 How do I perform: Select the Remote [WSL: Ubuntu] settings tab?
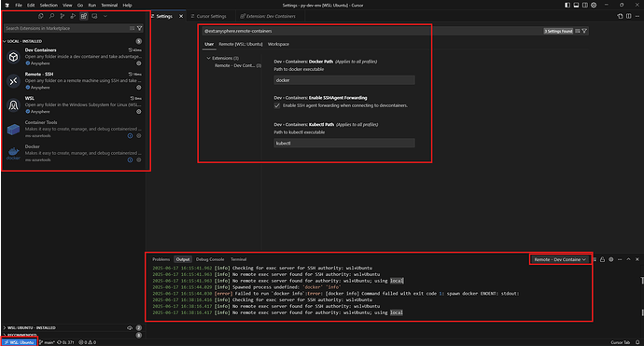[240, 44]
